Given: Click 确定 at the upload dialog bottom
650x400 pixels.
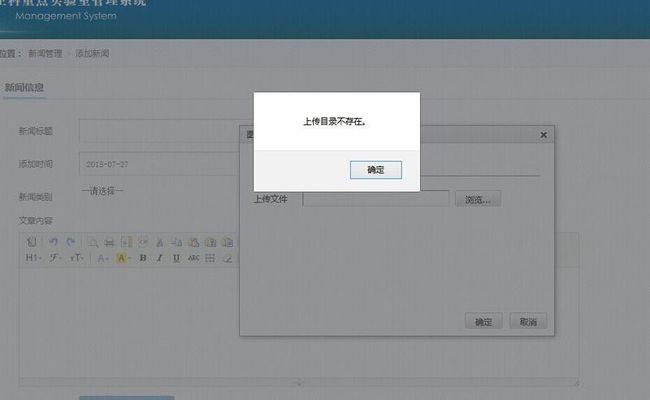Looking at the screenshot, I should 483,321.
